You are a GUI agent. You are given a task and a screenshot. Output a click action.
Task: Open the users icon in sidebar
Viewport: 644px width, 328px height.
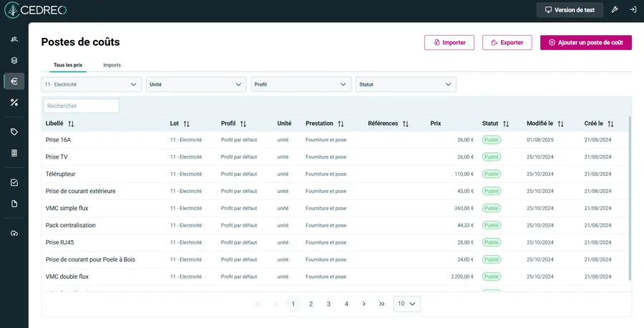tap(14, 39)
